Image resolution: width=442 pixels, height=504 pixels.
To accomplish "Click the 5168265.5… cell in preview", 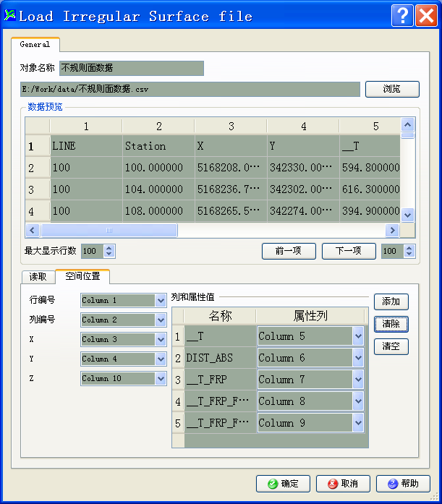I will pyautogui.click(x=231, y=211).
